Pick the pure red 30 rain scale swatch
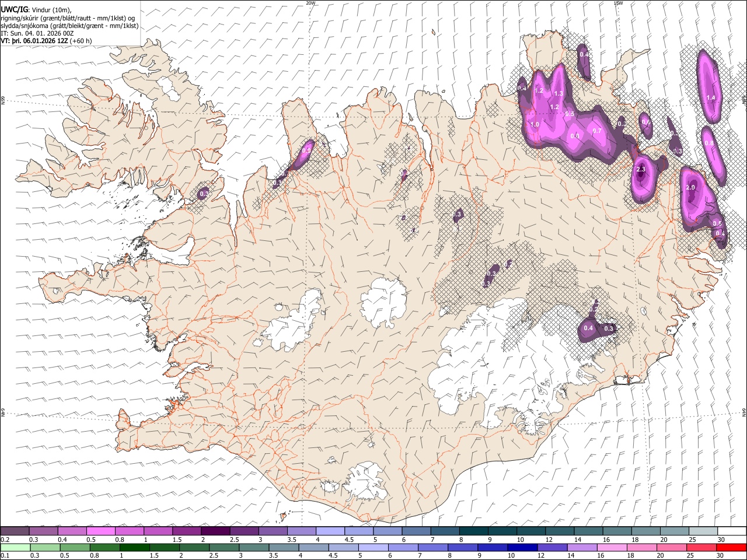Viewport: 747px width, 560px height. tap(731, 547)
